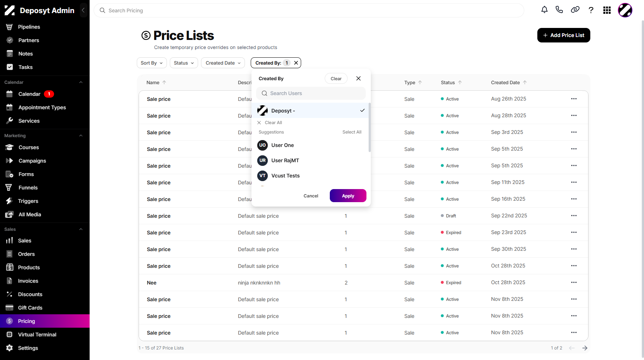Click the link icon in top bar
This screenshot has width=644, height=360.
coord(575,10)
